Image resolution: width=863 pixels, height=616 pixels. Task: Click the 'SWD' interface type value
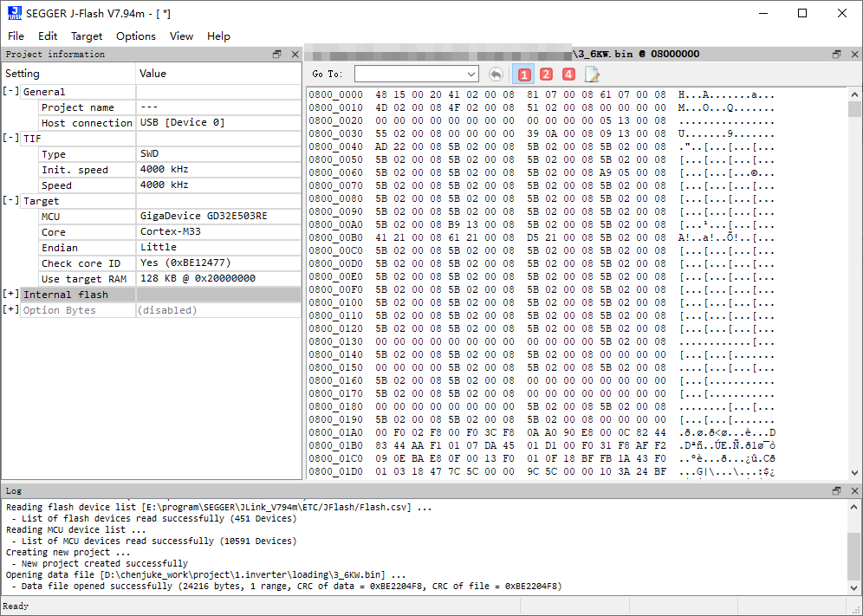(149, 153)
